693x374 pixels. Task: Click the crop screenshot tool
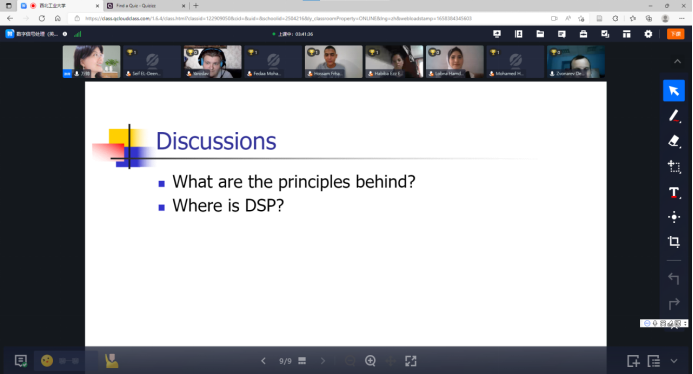coord(674,242)
